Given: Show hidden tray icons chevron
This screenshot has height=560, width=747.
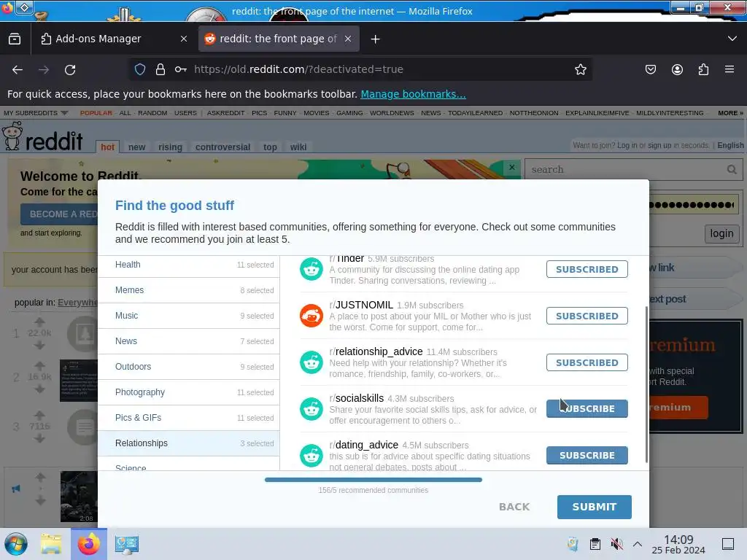Looking at the screenshot, I should tap(638, 544).
